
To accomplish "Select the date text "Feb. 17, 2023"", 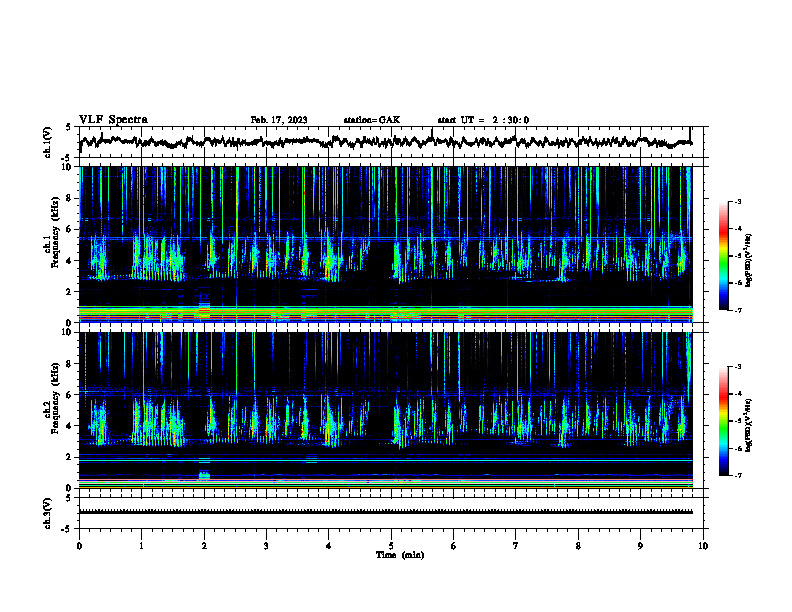I will click(279, 120).
